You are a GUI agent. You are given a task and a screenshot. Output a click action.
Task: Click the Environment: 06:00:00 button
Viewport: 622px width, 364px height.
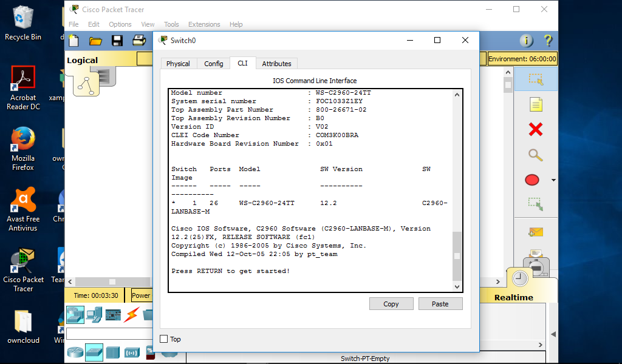522,59
